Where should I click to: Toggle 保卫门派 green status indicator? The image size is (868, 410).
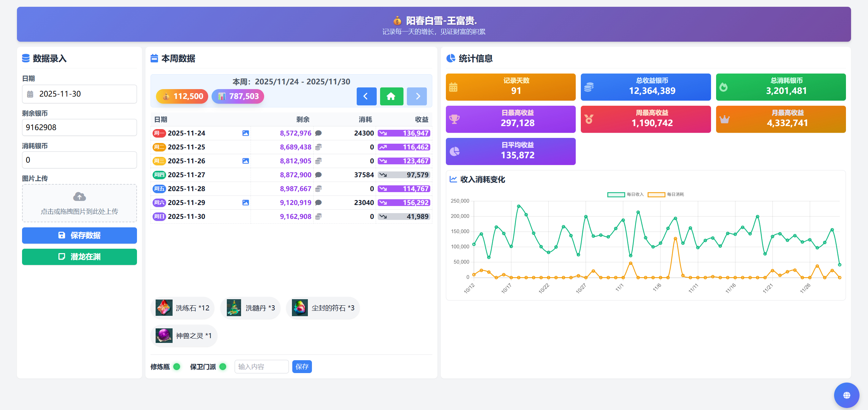point(223,367)
